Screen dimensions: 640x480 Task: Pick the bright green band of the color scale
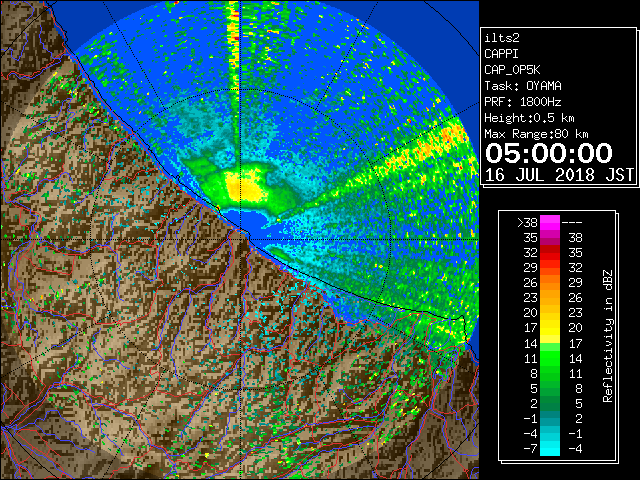(549, 358)
